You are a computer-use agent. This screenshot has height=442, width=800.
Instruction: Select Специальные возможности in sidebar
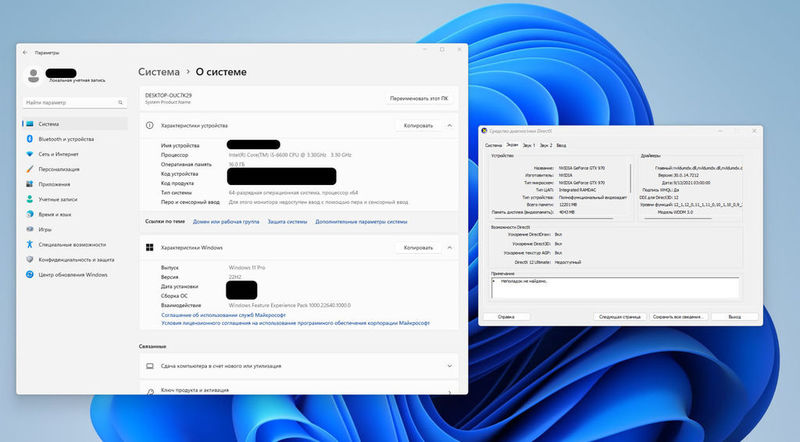point(71,244)
